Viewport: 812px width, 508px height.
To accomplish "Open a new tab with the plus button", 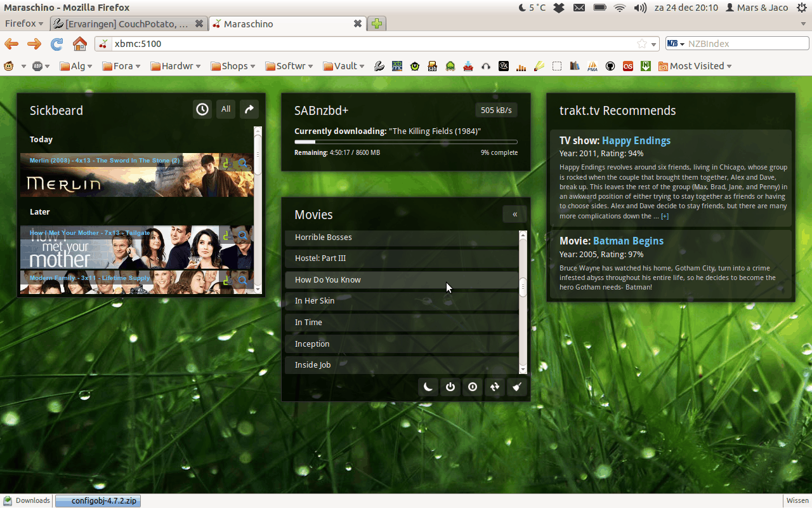I will [377, 23].
